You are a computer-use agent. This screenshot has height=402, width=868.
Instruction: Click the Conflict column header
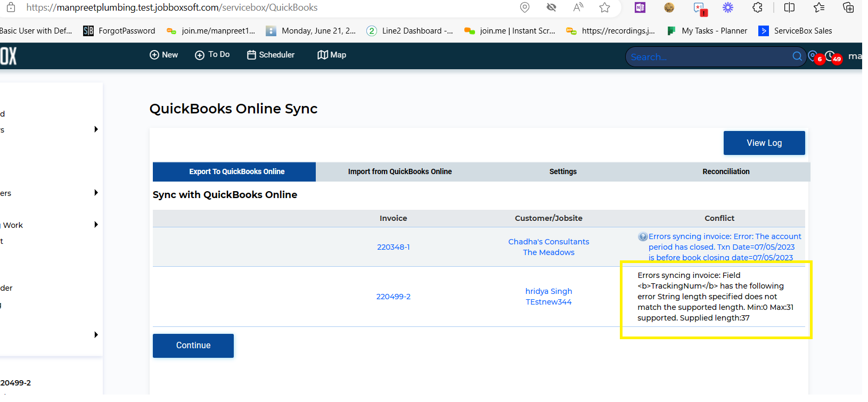pos(719,218)
